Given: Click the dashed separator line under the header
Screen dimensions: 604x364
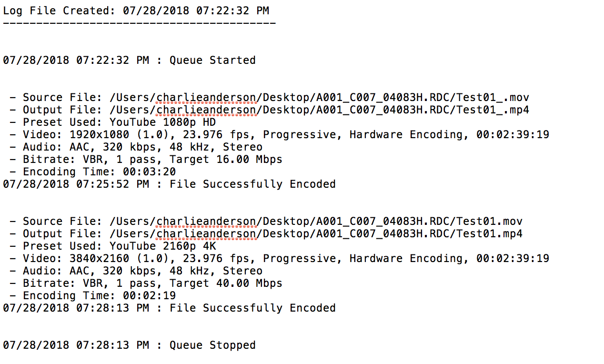Looking at the screenshot, I should (x=139, y=22).
